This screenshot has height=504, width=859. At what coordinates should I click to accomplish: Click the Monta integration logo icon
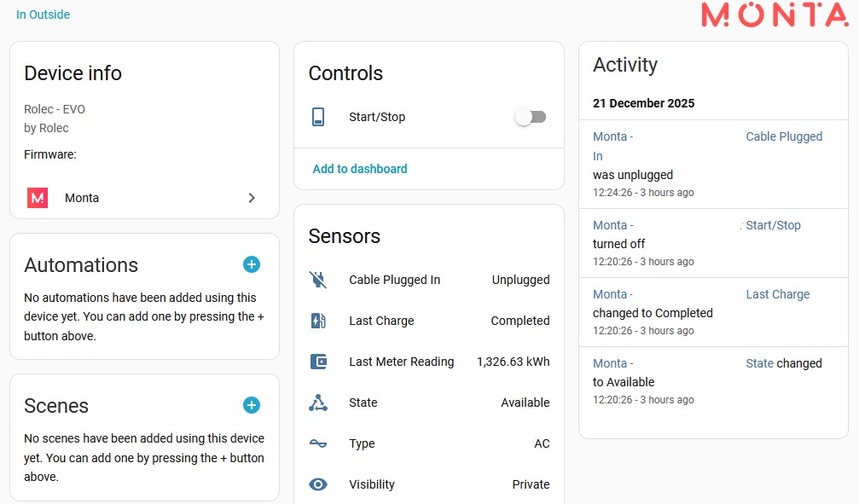37,197
